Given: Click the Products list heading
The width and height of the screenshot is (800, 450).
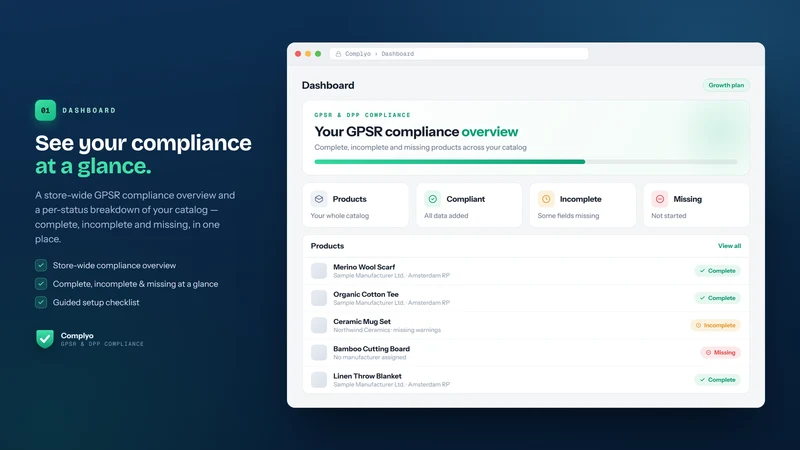Looking at the screenshot, I should (x=327, y=246).
